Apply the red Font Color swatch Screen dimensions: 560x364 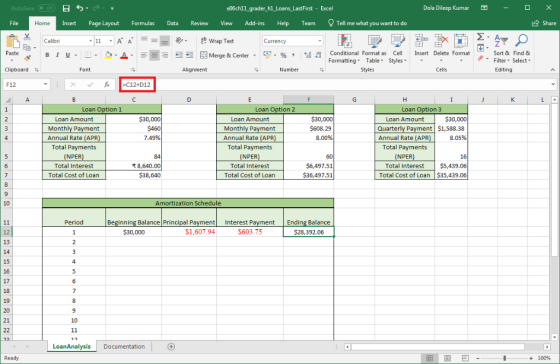click(124, 55)
